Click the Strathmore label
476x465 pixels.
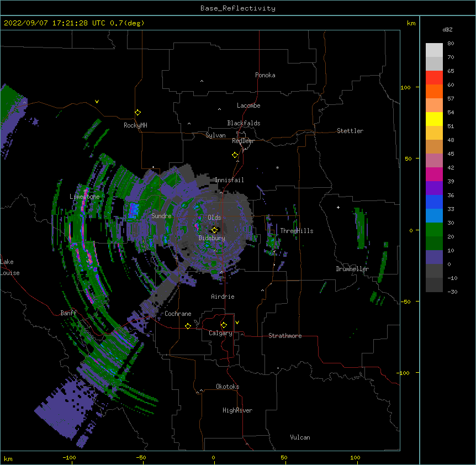point(285,336)
